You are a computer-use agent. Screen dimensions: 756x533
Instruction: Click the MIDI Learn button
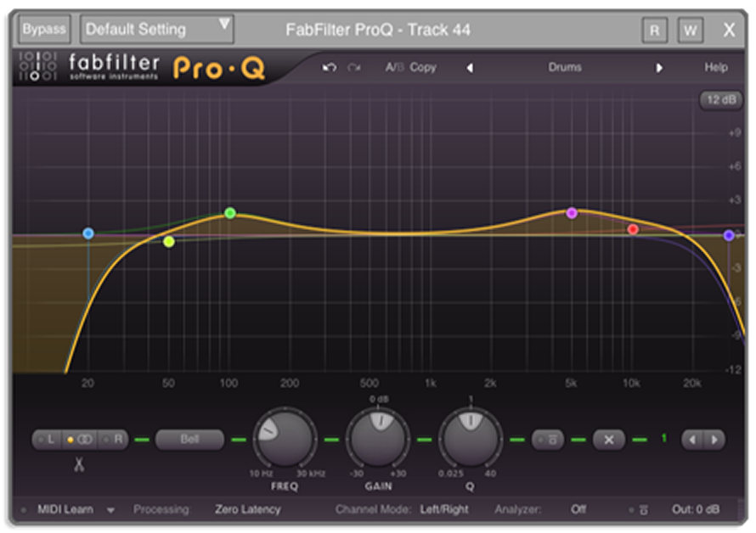point(65,509)
